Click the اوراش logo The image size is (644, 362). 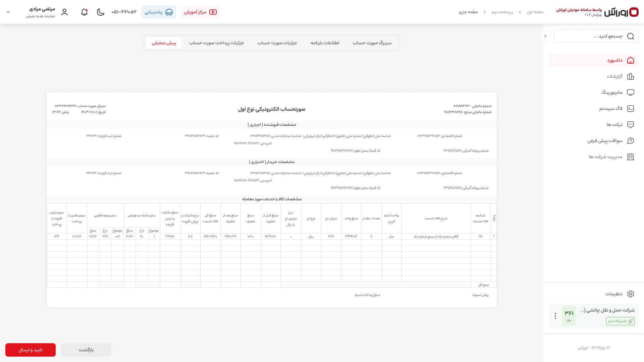tap(621, 12)
